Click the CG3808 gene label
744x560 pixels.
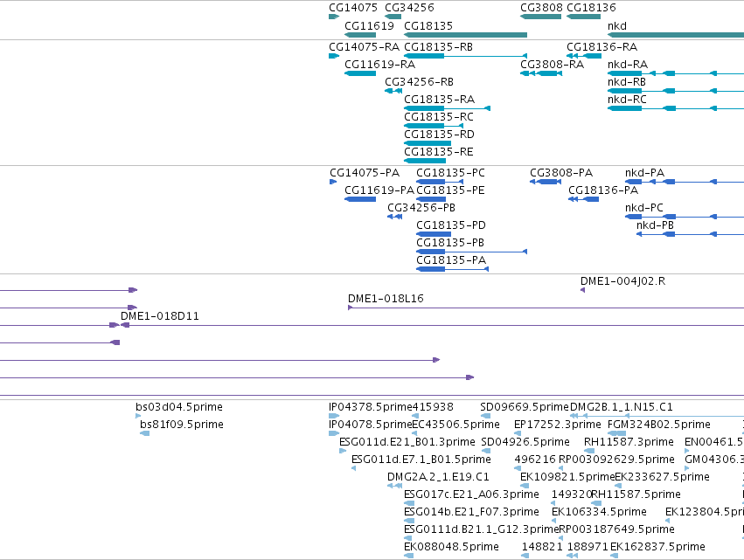click(x=541, y=8)
